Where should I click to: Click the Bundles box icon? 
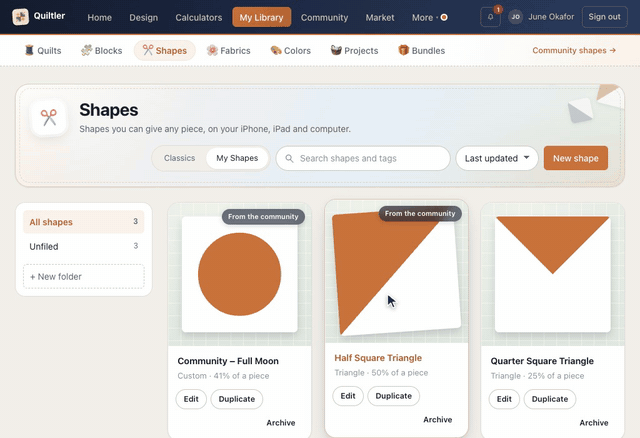coord(403,50)
